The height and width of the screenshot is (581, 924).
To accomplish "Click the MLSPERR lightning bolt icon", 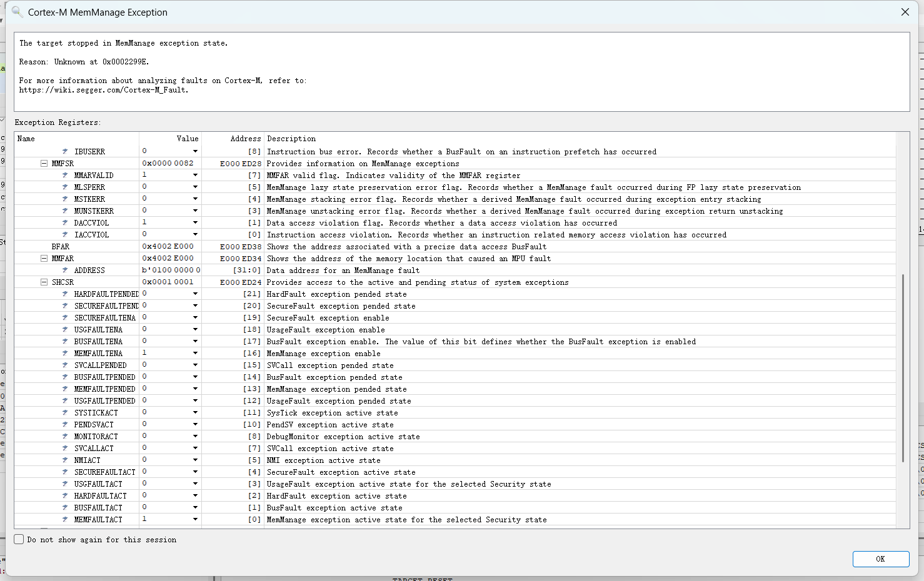I will tap(65, 187).
